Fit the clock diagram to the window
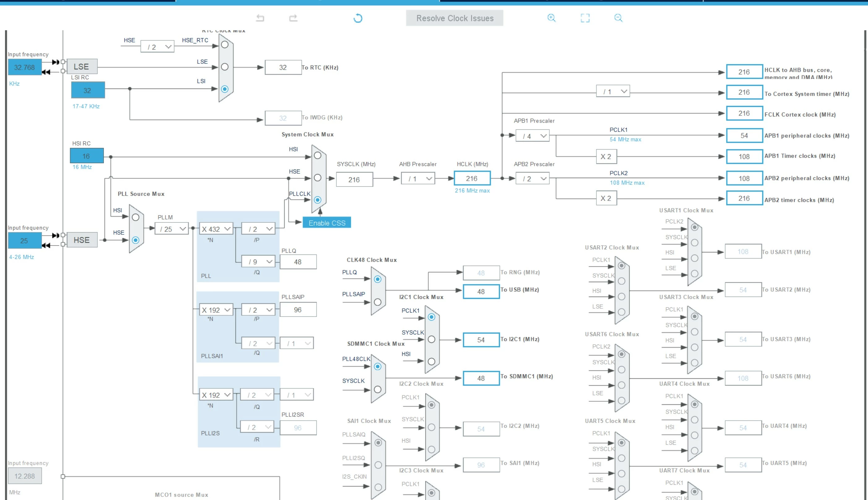The height and width of the screenshot is (500, 868). [585, 18]
